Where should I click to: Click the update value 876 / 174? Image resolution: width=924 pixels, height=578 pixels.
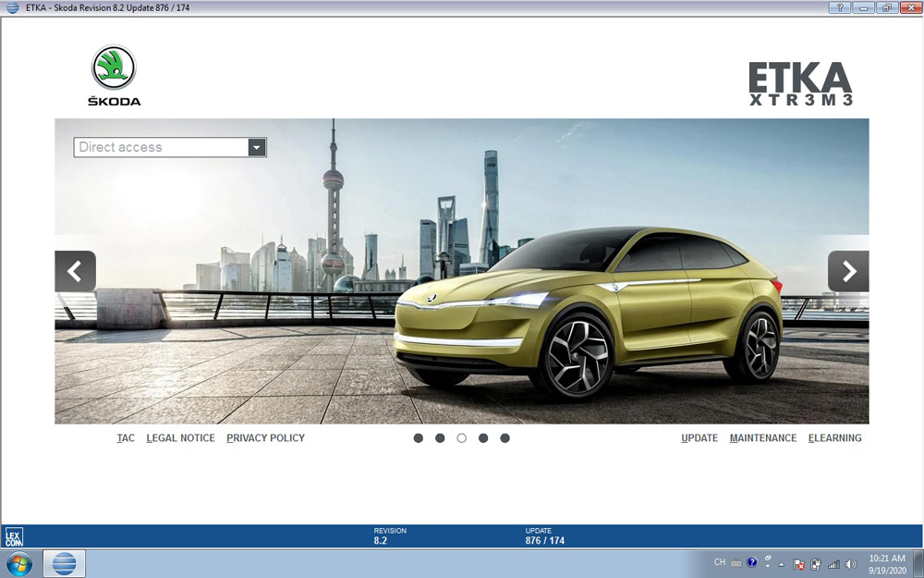click(x=545, y=540)
